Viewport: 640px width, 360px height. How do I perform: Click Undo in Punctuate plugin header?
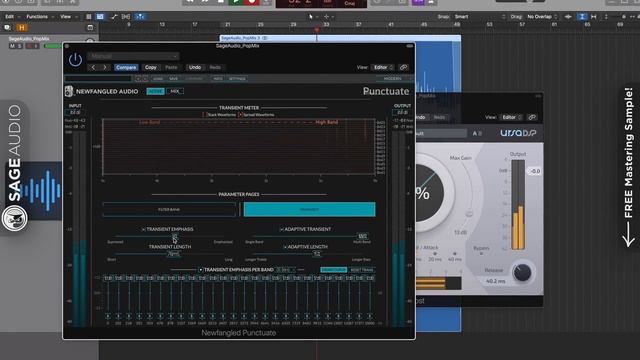195,67
